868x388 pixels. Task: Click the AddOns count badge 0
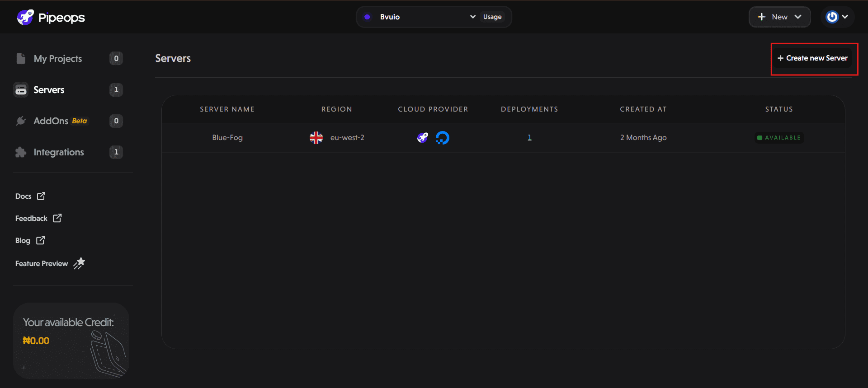click(116, 121)
